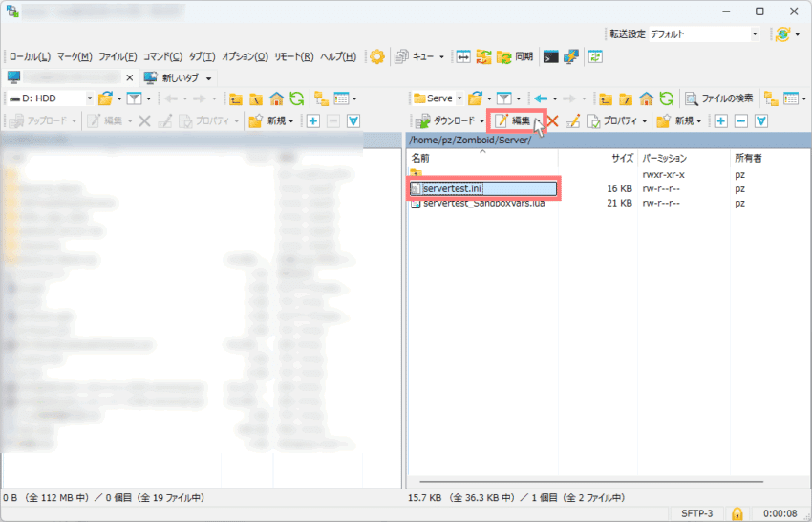Open the D: HDD drive dropdown
Viewport: 812px width, 522px height.
(90, 98)
